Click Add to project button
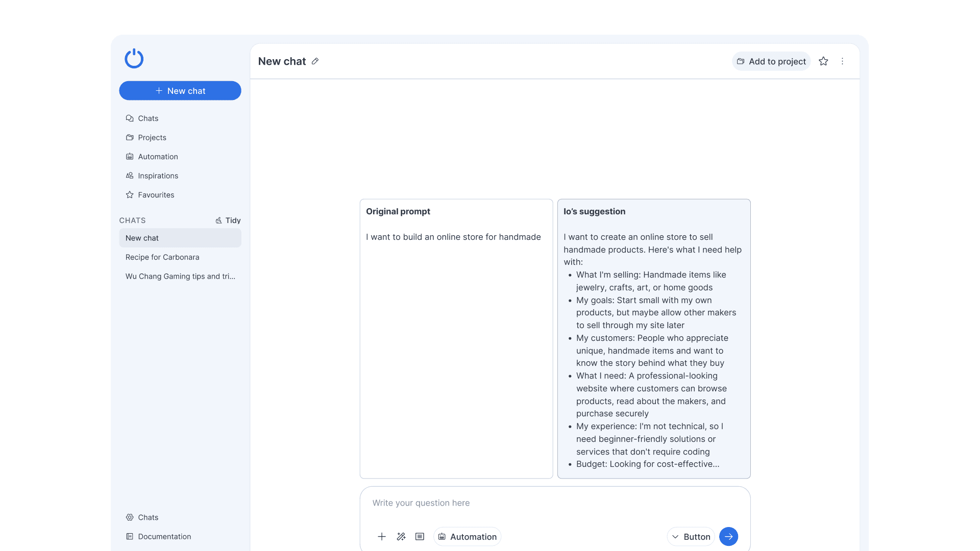This screenshot has width=980, height=551. click(x=771, y=61)
